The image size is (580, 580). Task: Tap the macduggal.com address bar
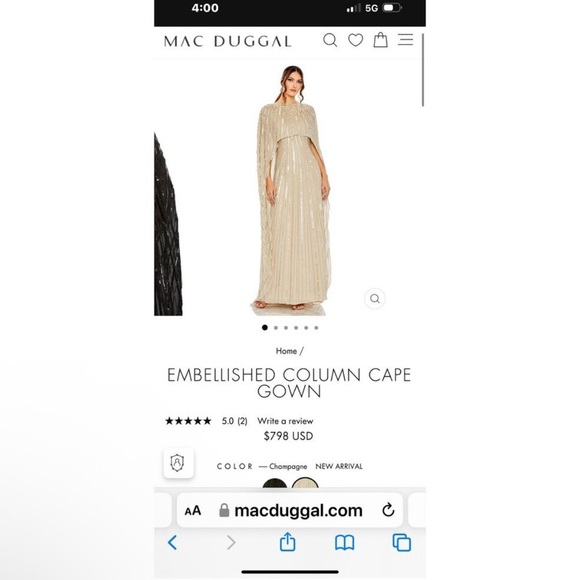290,510
